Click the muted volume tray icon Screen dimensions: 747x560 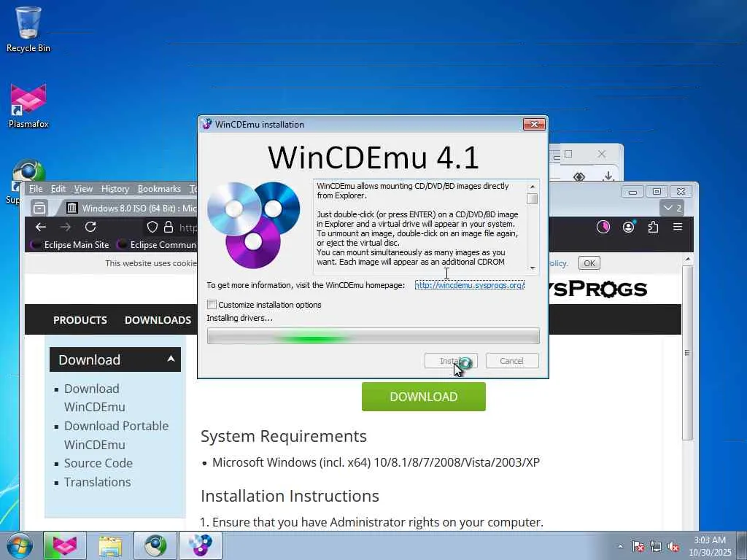(x=673, y=546)
